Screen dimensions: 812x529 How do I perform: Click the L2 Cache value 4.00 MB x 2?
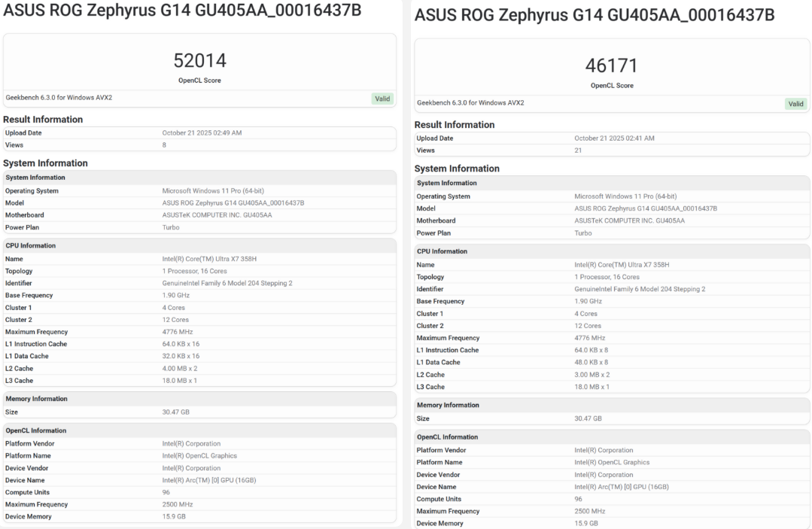point(180,369)
